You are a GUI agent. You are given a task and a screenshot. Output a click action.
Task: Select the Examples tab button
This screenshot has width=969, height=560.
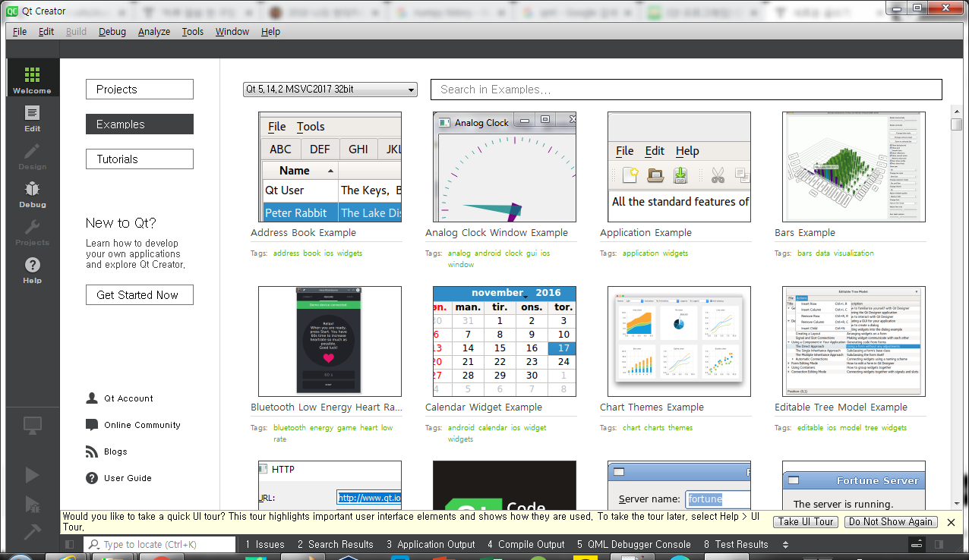tap(140, 124)
